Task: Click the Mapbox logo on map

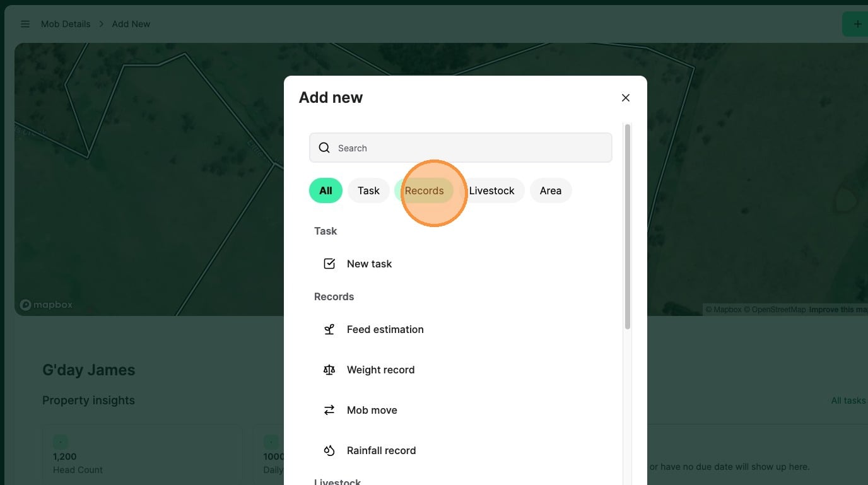Action: pyautogui.click(x=46, y=305)
